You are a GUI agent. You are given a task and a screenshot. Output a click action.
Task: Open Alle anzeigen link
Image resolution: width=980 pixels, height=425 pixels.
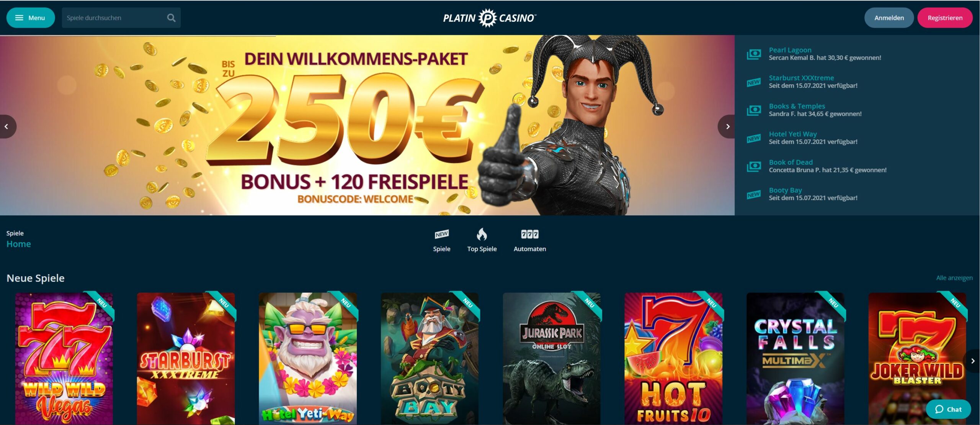pos(954,278)
